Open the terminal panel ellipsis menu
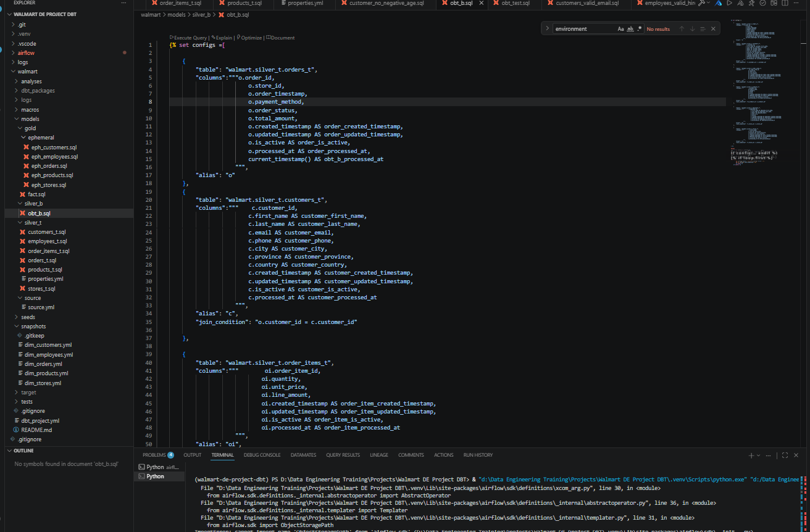The width and height of the screenshot is (810, 532). (769, 455)
